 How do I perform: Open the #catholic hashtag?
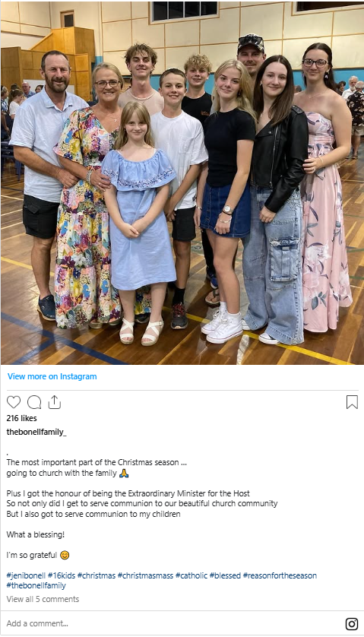(x=191, y=575)
